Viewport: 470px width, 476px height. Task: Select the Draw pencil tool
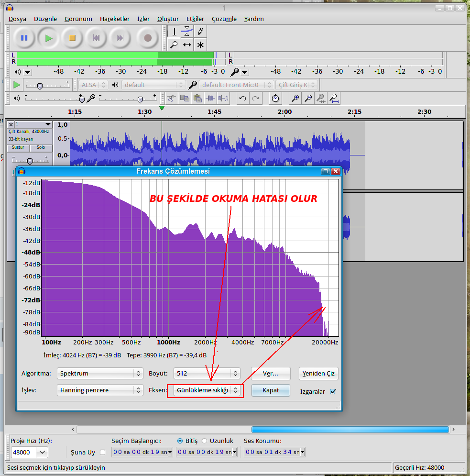[x=200, y=32]
